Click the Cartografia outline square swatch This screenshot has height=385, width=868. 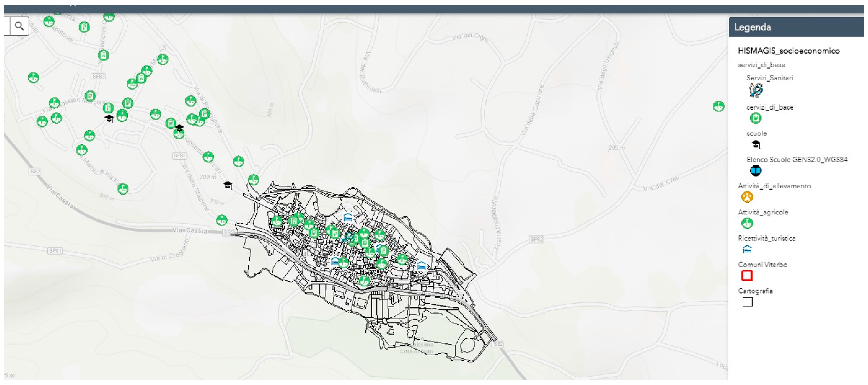point(747,302)
